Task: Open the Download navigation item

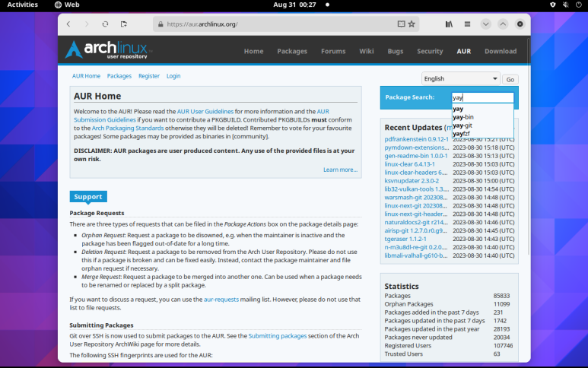Action: pos(501,52)
